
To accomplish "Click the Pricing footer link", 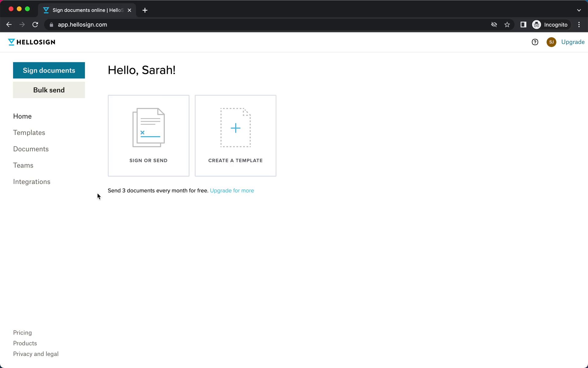I will click(x=22, y=332).
